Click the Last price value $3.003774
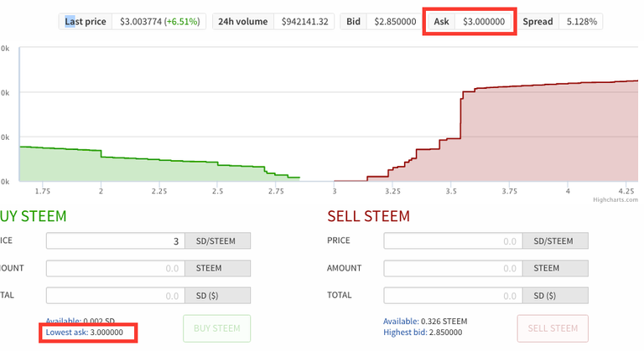 tap(141, 22)
